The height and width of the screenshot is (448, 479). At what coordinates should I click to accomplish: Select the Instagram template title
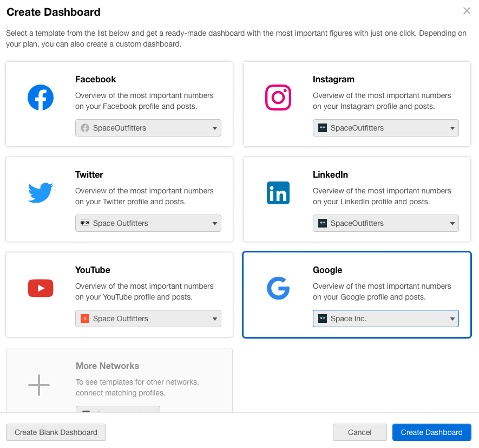pos(333,79)
